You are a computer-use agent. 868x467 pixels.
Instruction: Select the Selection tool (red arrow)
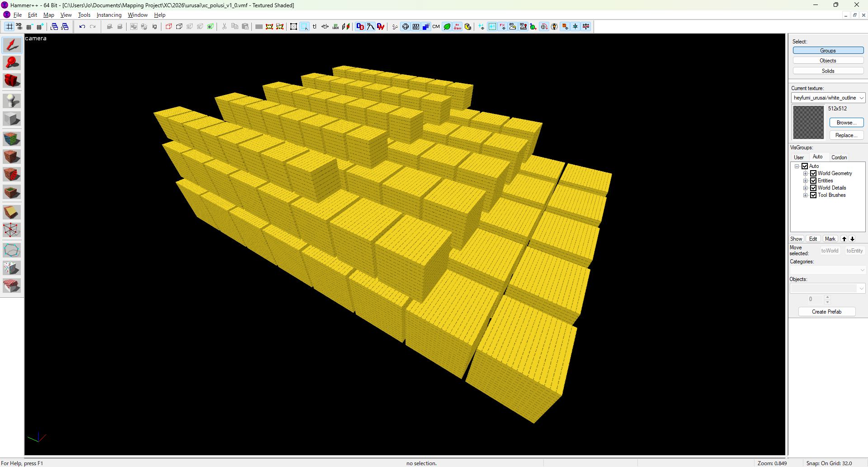tap(12, 45)
